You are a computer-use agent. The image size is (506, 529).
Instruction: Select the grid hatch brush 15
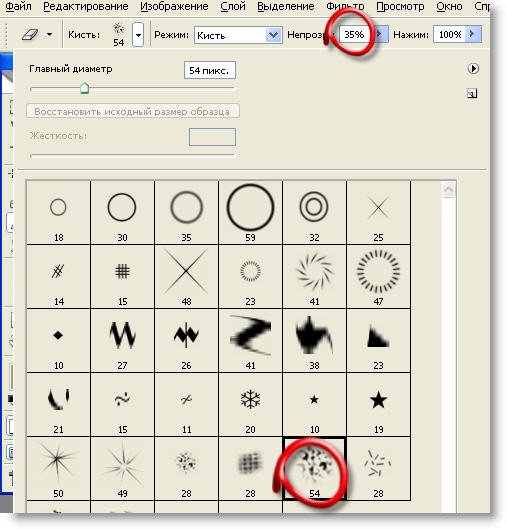[x=122, y=277]
